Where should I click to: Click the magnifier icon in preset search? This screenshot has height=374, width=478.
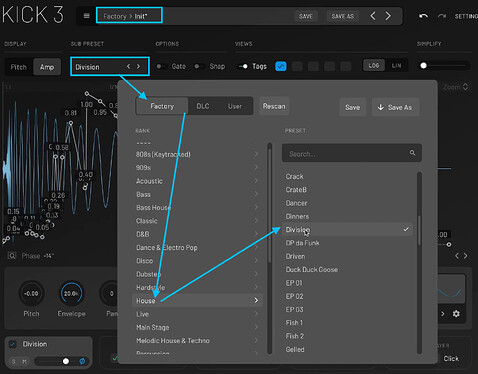click(412, 153)
